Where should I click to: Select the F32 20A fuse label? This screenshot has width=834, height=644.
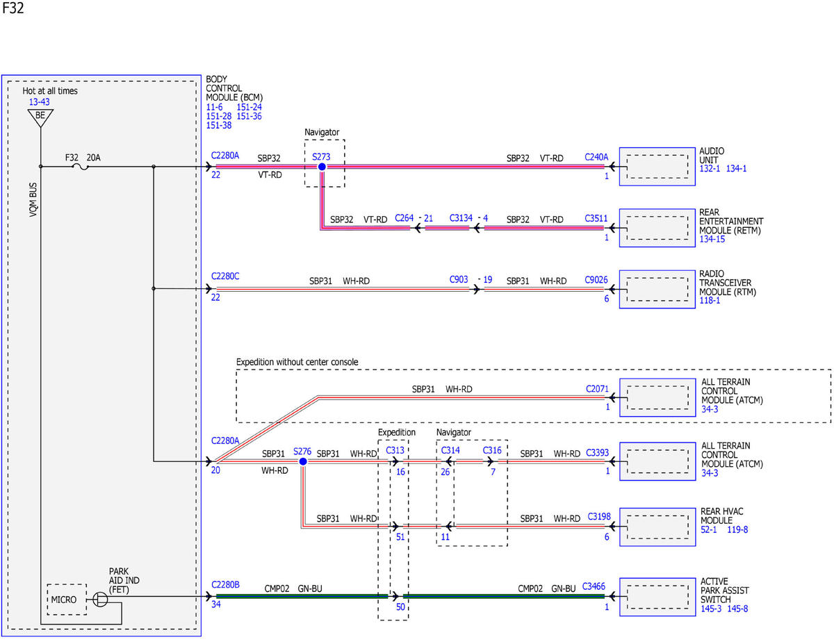(x=83, y=158)
